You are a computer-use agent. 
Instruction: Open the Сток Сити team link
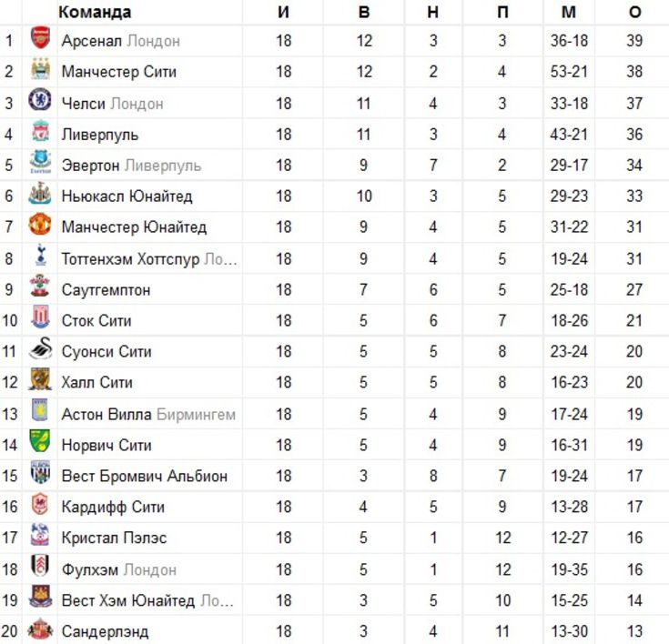click(x=96, y=321)
